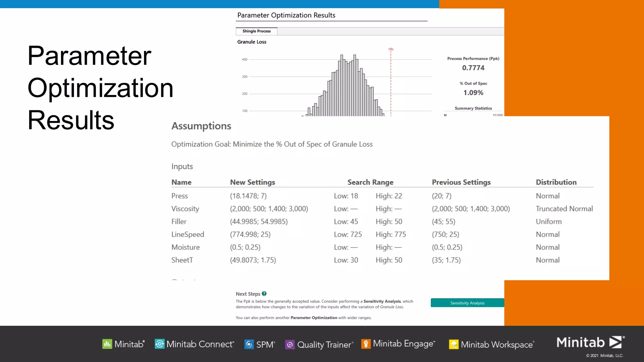Select the Moisture row name
The height and width of the screenshot is (362, 644).
[x=186, y=247]
